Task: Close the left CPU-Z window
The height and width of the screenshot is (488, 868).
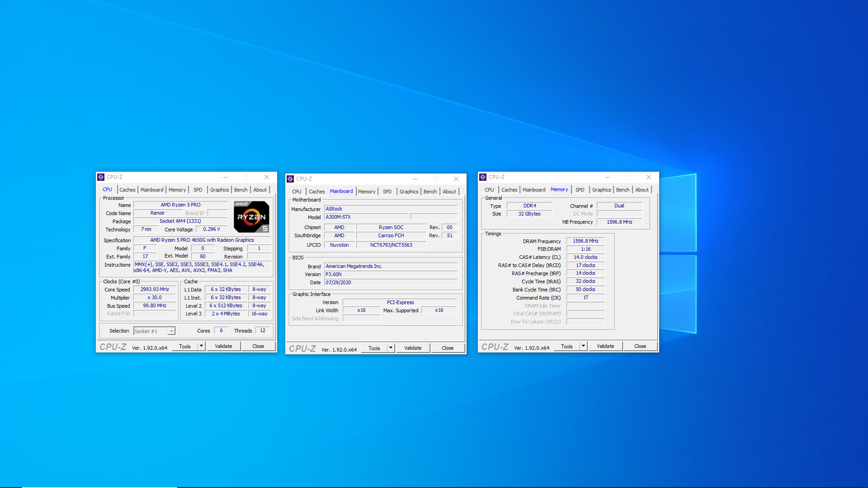Action: tap(267, 177)
